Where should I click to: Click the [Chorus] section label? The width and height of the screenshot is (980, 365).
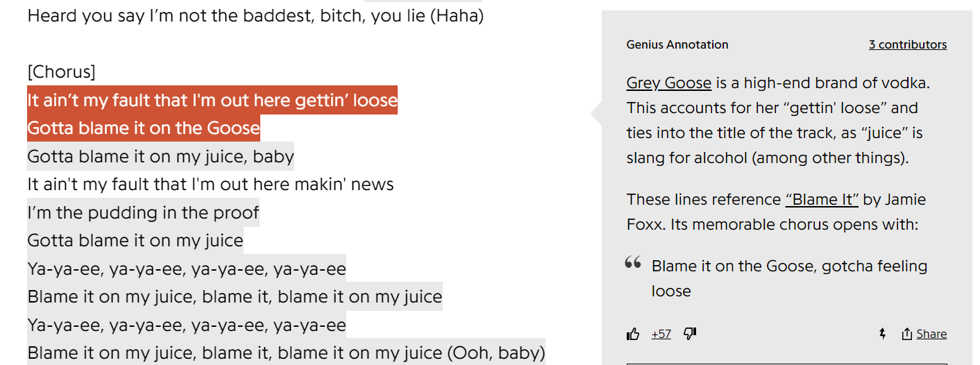click(x=61, y=72)
